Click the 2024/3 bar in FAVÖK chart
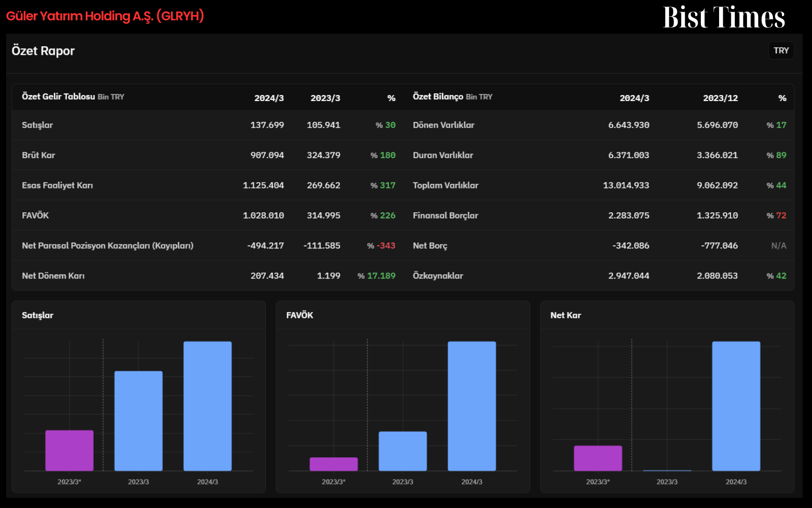The width and height of the screenshot is (812, 508). tap(472, 406)
